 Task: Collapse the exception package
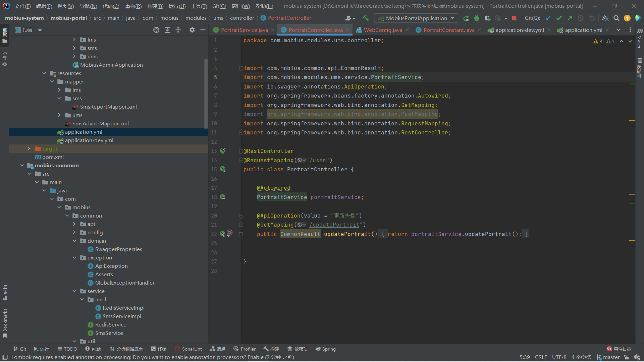74,257
